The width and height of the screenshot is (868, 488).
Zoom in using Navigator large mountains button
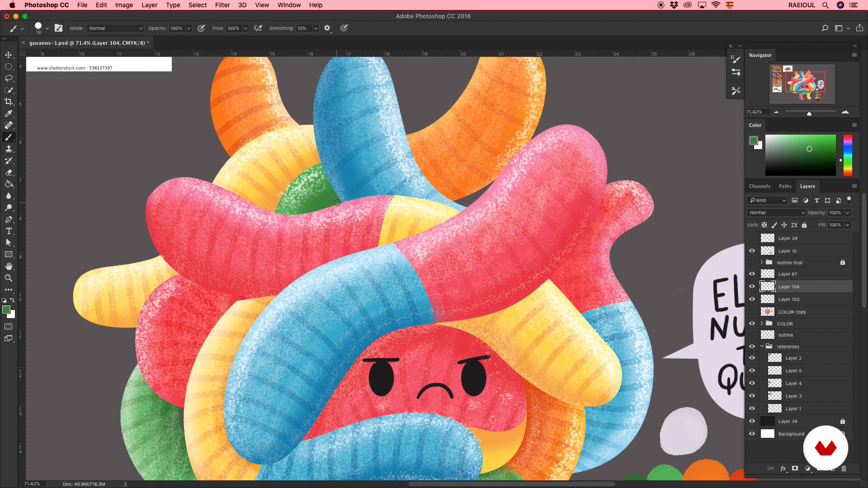(x=845, y=112)
